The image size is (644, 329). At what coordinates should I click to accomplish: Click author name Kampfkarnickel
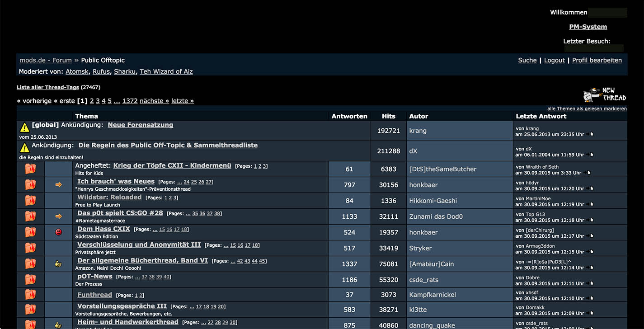[432, 295]
